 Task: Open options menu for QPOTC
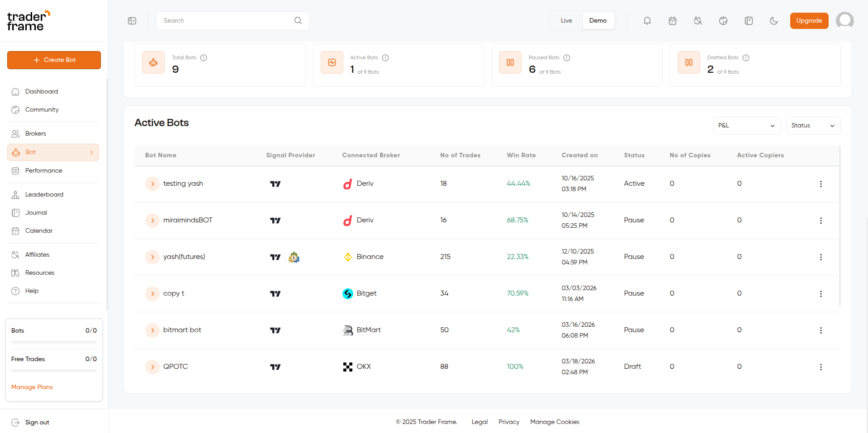tap(821, 367)
